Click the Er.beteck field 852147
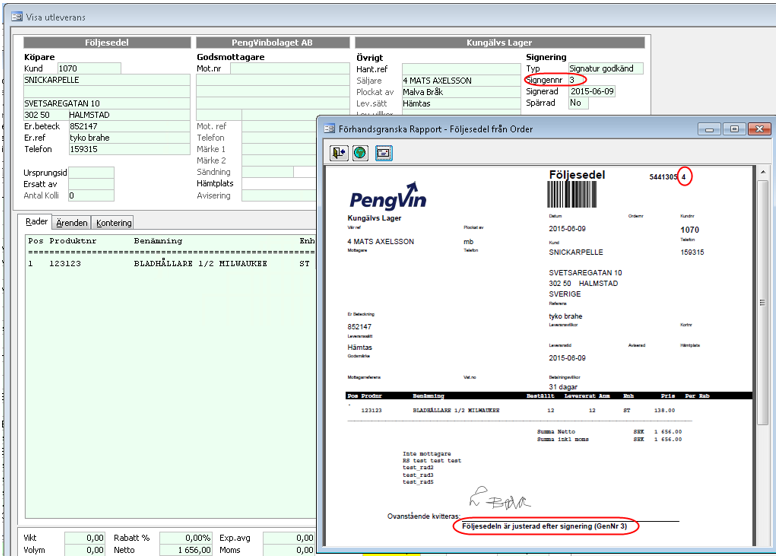776x557 pixels. [x=129, y=126]
